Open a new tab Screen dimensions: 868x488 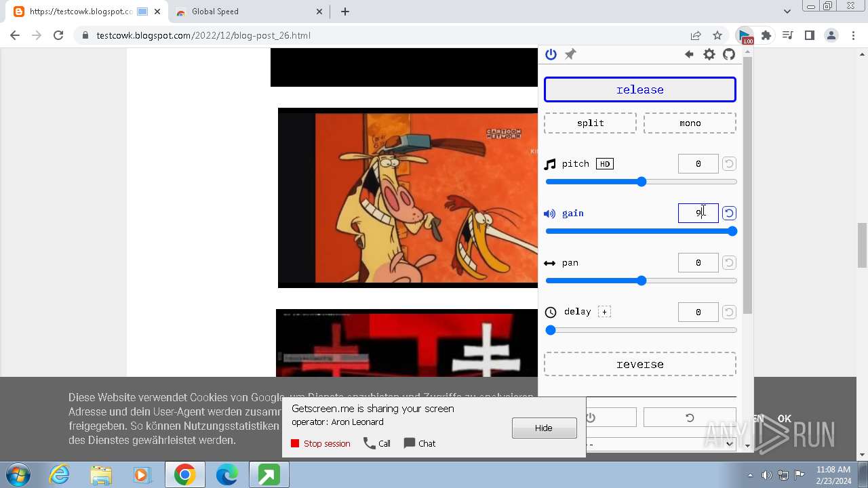click(344, 12)
